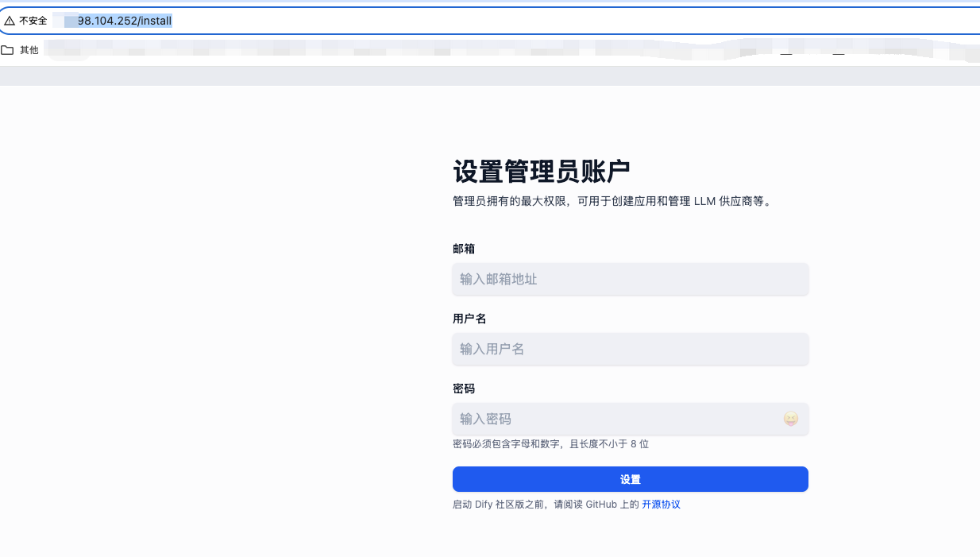
Task: Click the administrator permissions description text
Action: tap(612, 201)
